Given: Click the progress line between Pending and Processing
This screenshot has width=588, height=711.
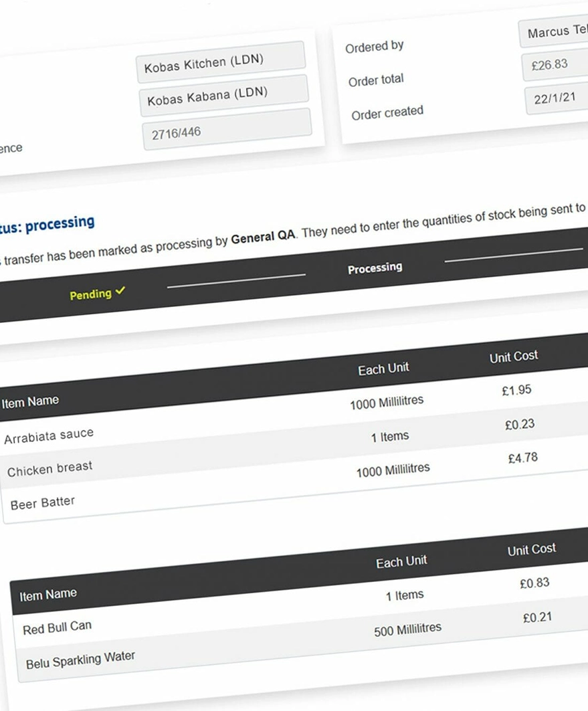Looking at the screenshot, I should point(236,280).
